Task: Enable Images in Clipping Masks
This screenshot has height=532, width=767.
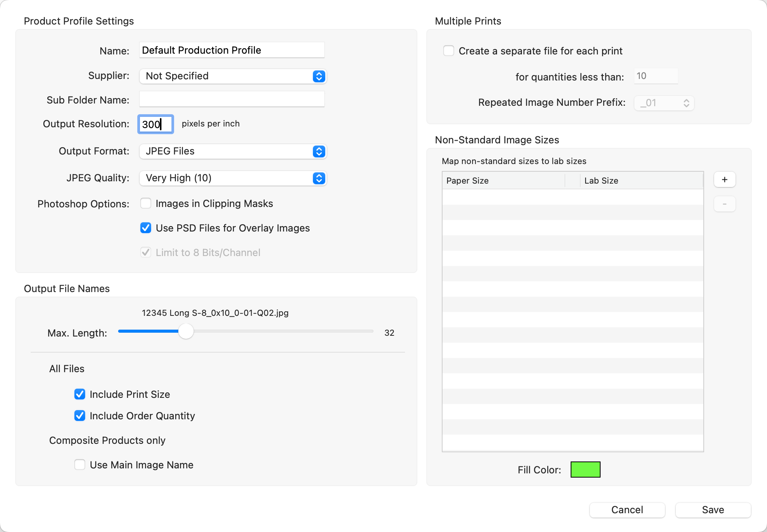Action: 146,204
